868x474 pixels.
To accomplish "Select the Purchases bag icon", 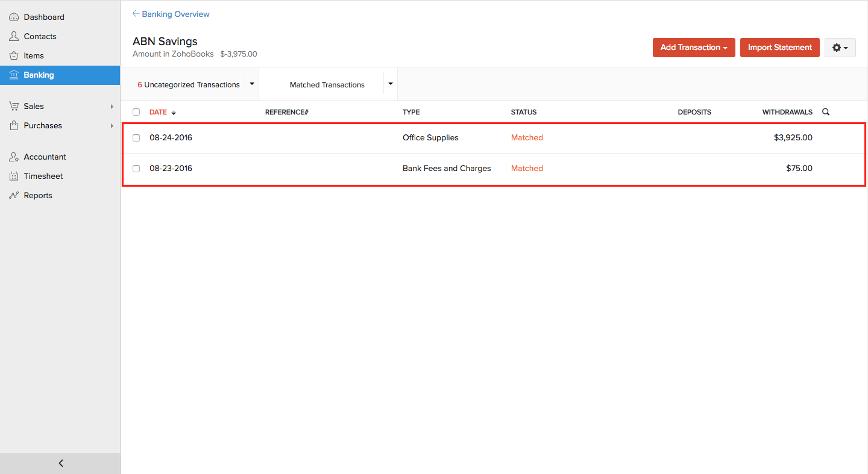I will point(13,125).
